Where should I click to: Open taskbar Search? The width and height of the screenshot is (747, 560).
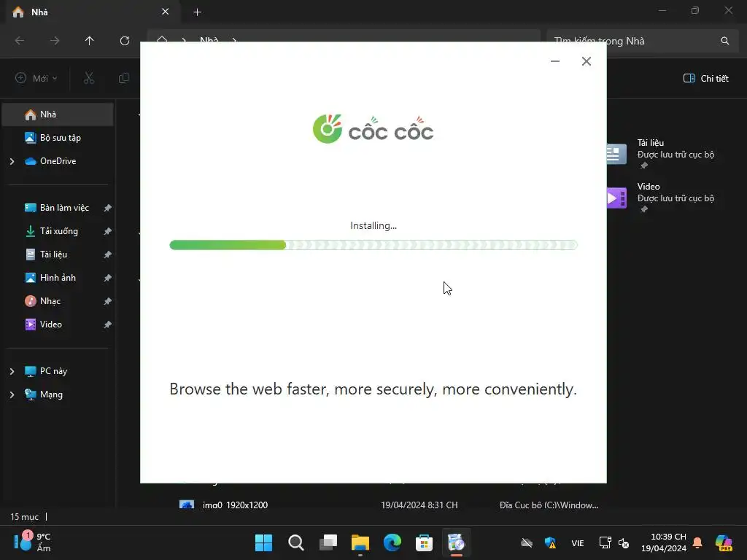(x=296, y=542)
